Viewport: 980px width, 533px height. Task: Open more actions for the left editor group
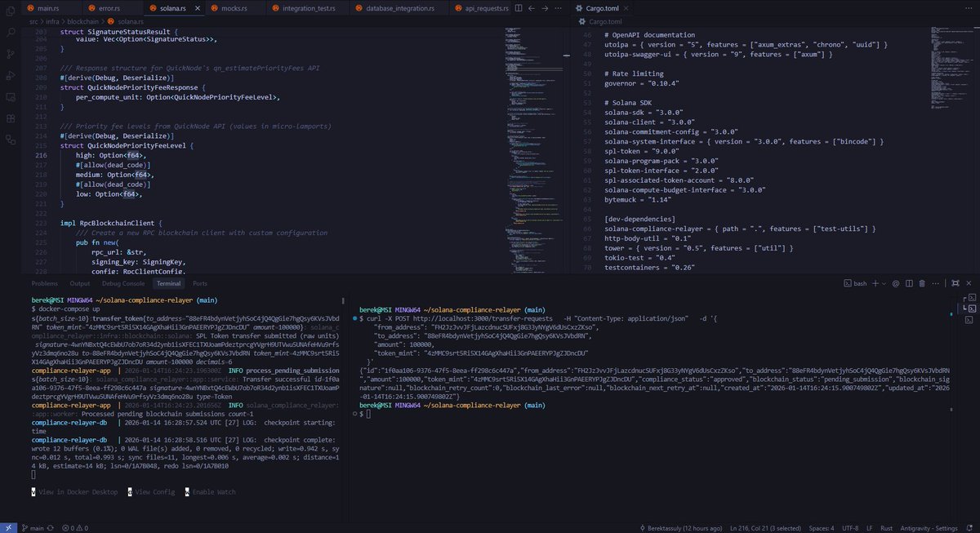[x=557, y=7]
